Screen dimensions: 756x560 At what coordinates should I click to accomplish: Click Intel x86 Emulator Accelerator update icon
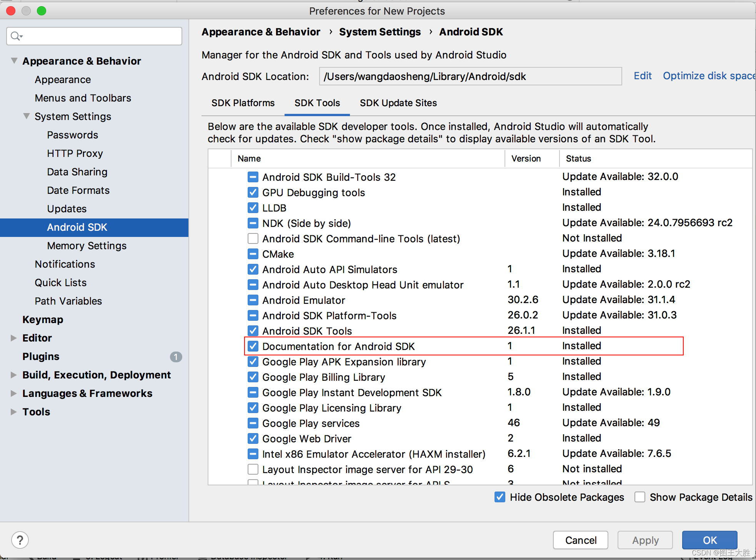253,454
